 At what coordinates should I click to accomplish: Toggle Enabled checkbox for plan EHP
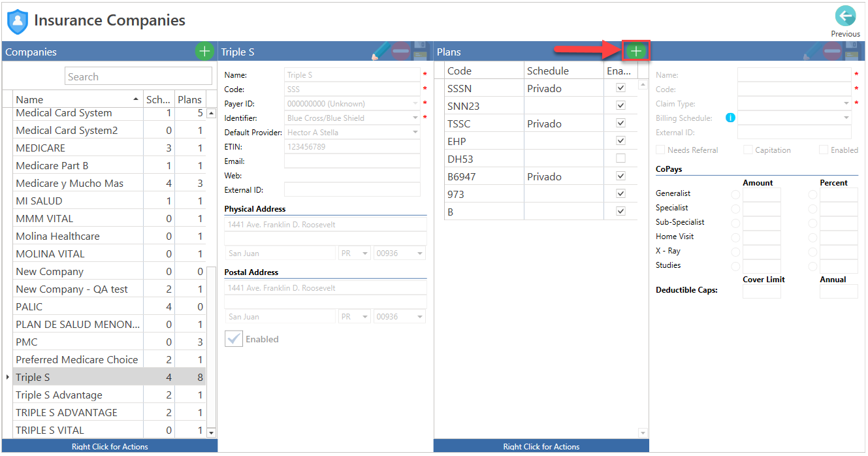[621, 140]
